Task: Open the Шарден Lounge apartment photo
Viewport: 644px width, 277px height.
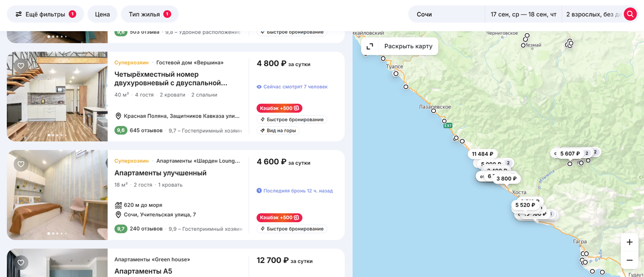Action: pos(57,195)
